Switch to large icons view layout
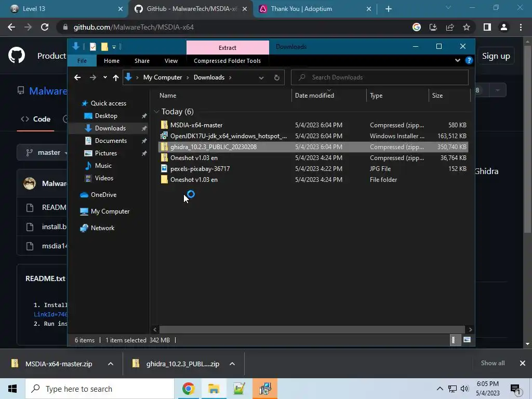 [x=467, y=340]
